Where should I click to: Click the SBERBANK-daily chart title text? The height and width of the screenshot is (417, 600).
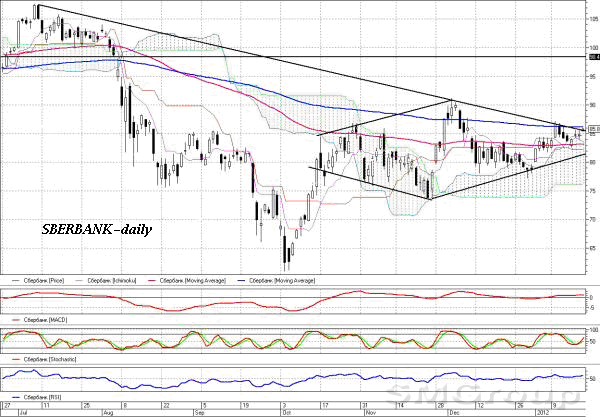coord(96,229)
